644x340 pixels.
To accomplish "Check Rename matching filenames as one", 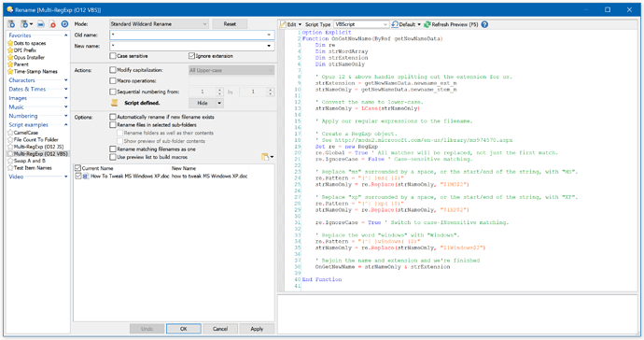I will click(113, 149).
